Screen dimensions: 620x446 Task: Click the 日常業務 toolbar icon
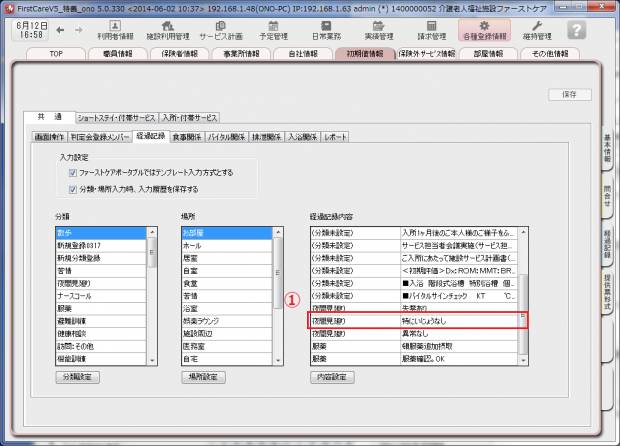coord(326,30)
